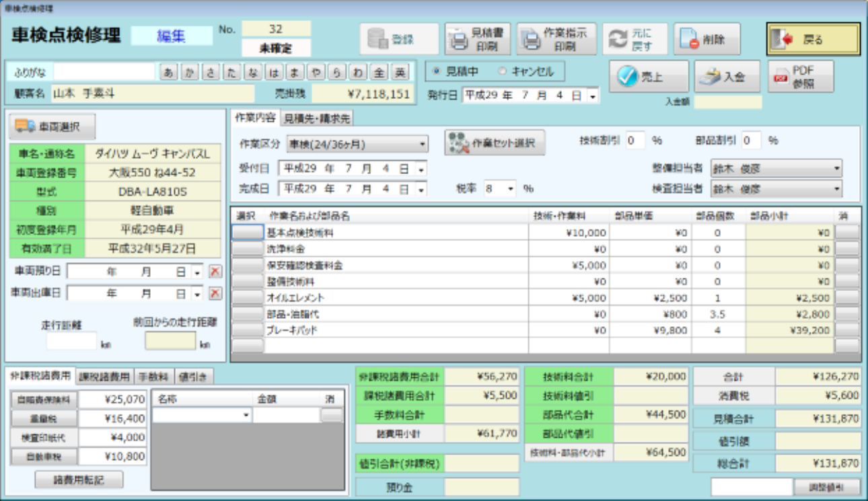Click the 部品割引 percent field

click(752, 141)
